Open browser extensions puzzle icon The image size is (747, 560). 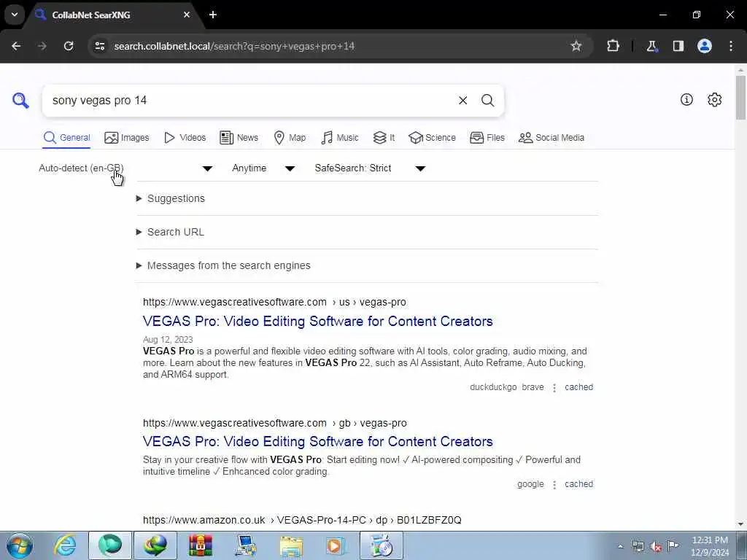tap(613, 46)
